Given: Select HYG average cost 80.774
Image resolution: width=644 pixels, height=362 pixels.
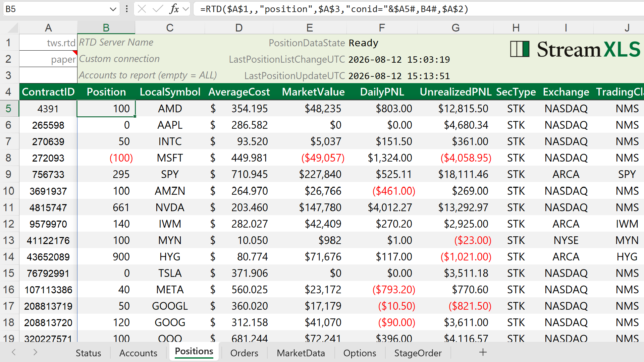Looking at the screenshot, I should [239, 257].
